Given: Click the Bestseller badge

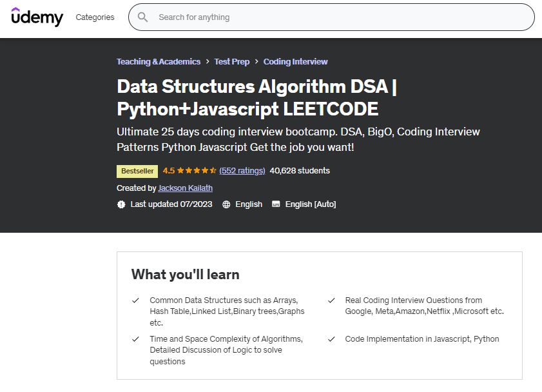Looking at the screenshot, I should (x=137, y=171).
